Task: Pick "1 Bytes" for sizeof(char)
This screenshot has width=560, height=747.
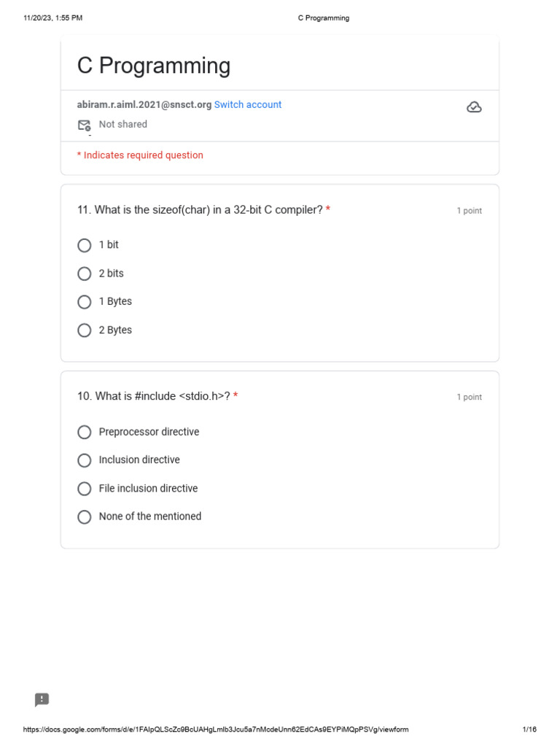Action: (x=85, y=302)
